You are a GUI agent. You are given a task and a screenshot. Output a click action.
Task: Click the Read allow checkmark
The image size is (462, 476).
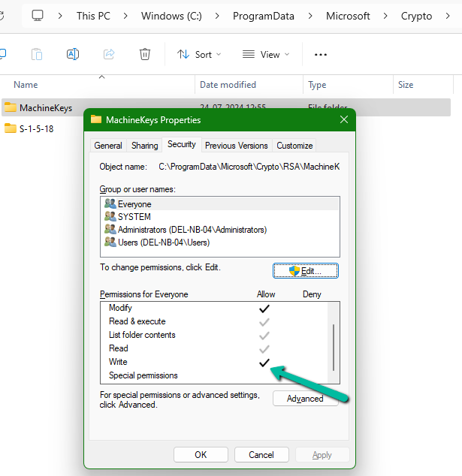coord(264,349)
